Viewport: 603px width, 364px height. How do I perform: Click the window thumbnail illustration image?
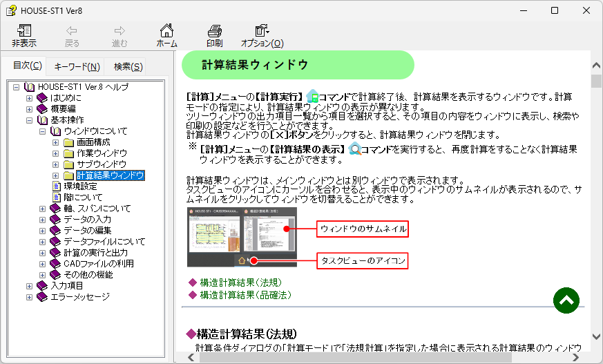pyautogui.click(x=242, y=236)
